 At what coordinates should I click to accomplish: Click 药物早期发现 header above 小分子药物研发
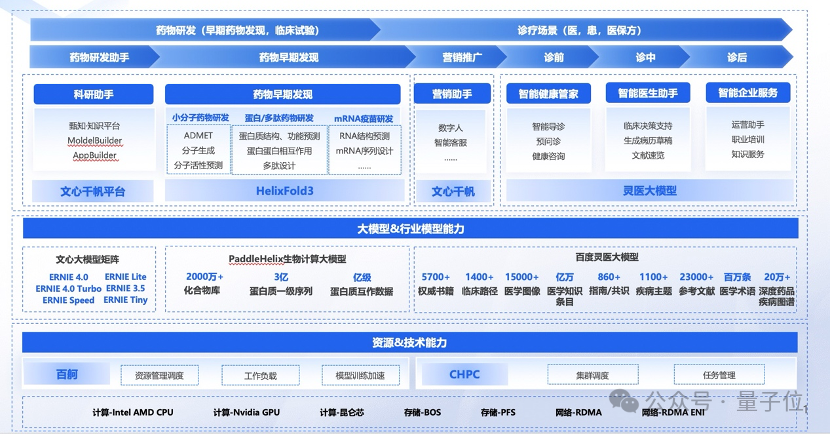(x=283, y=94)
